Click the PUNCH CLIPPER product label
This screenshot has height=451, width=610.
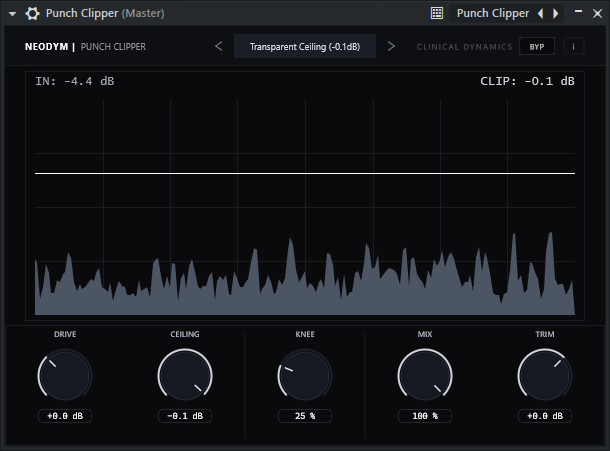click(113, 47)
